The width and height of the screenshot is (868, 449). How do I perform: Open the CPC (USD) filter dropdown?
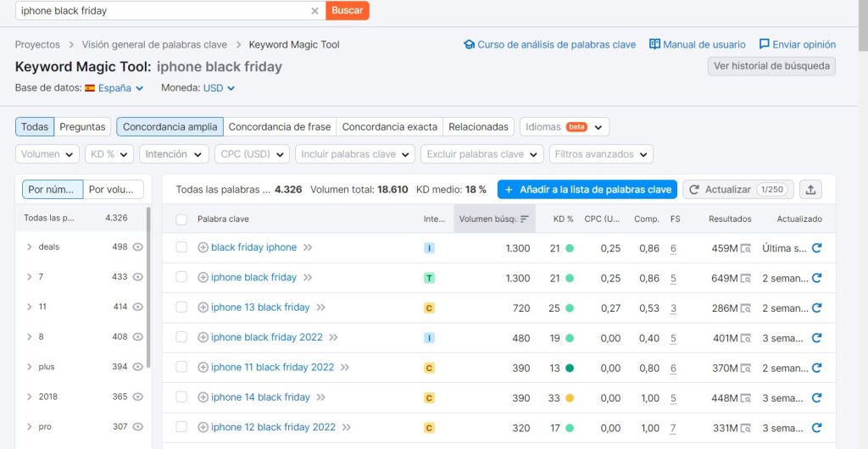(252, 154)
